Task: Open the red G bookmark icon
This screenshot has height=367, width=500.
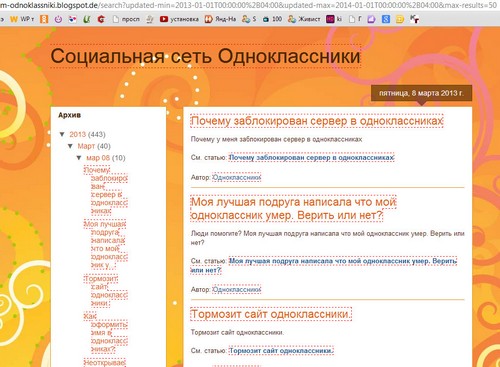Action: click(x=101, y=19)
